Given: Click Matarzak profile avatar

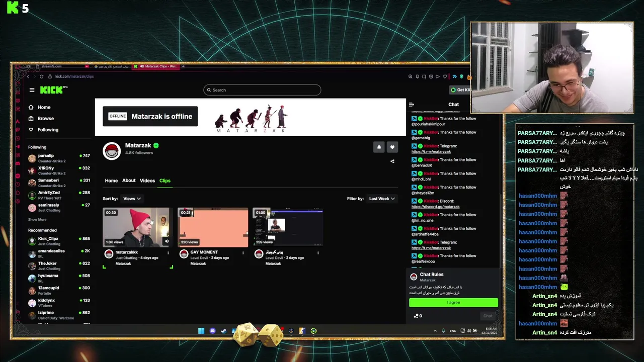Looking at the screenshot, I should [x=112, y=151].
